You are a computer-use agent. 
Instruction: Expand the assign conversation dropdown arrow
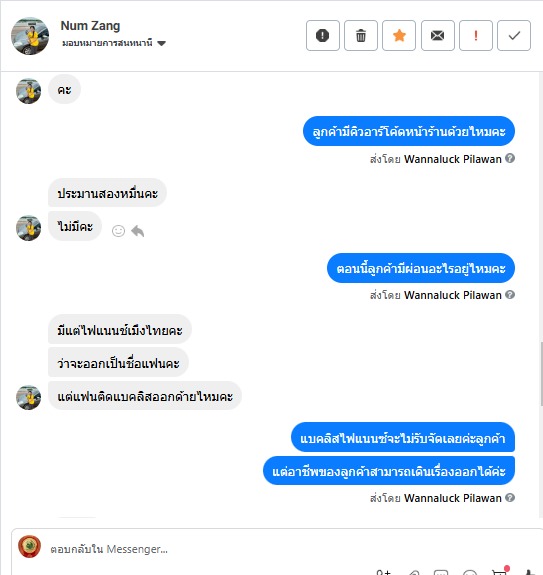[x=161, y=43]
